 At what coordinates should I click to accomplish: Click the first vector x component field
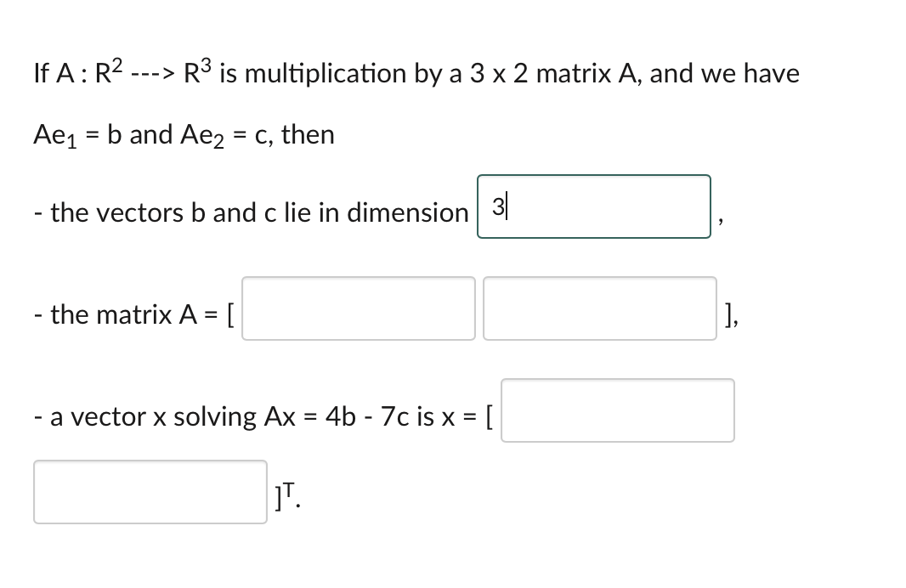pos(618,410)
